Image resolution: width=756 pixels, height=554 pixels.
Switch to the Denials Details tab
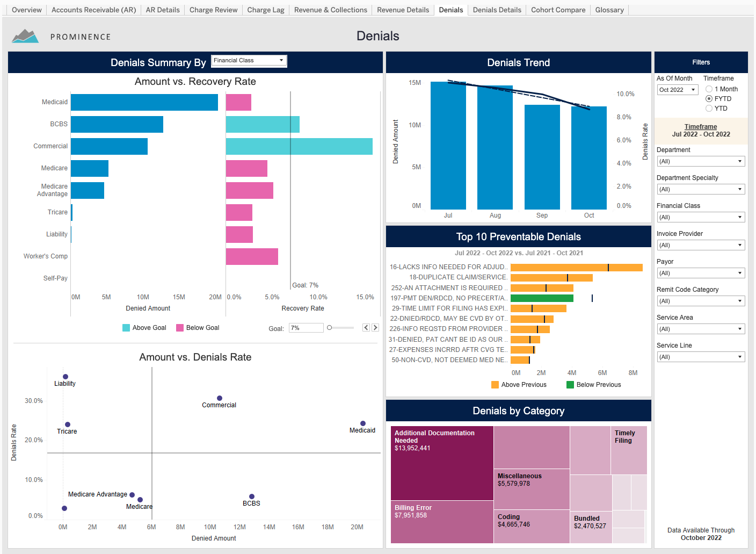pyautogui.click(x=497, y=10)
